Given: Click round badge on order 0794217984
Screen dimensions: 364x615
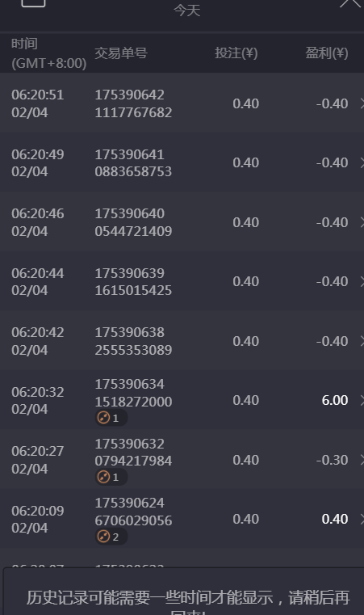Looking at the screenshot, I should [111, 478].
